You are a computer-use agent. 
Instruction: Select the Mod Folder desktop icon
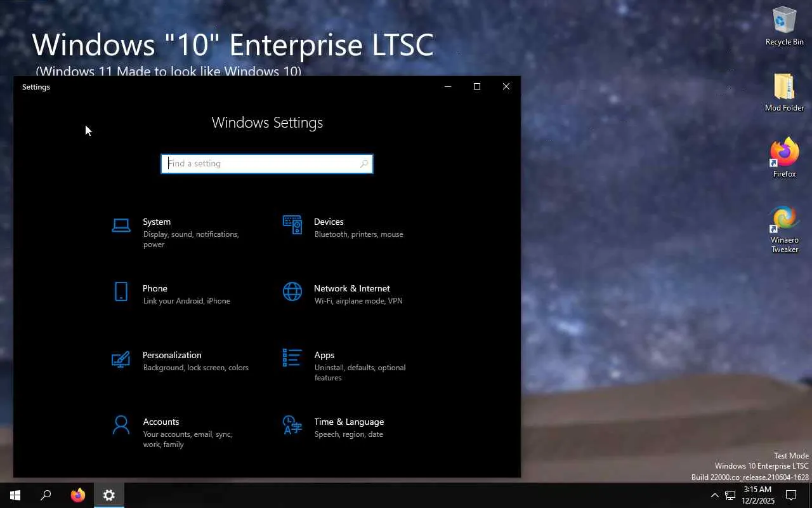(x=784, y=92)
